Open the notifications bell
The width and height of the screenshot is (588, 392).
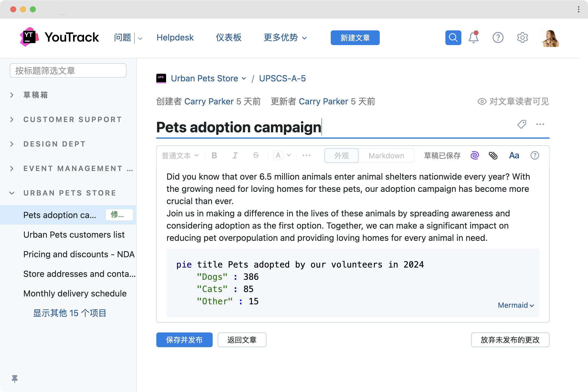(473, 38)
